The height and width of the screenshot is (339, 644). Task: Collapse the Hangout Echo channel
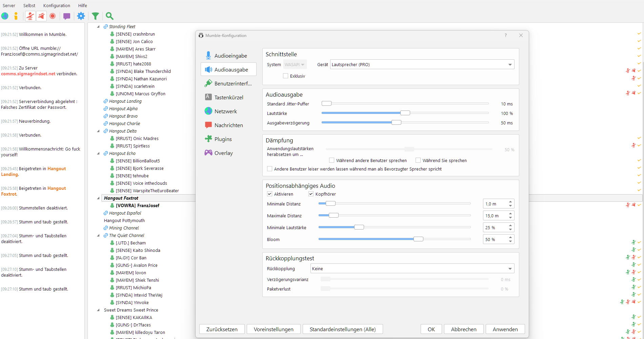(98, 153)
